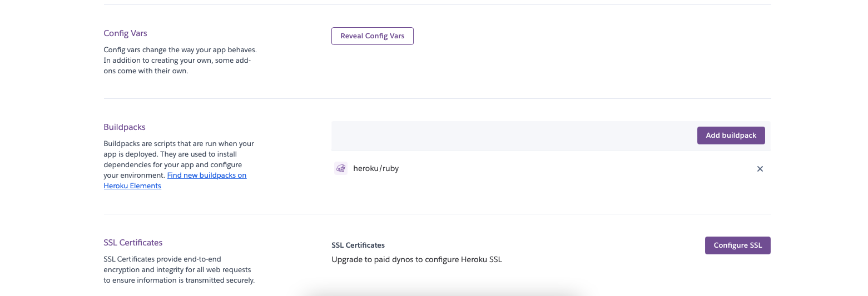Click the Ruby gem buildpack icon
The width and height of the screenshot is (868, 296).
pyautogui.click(x=341, y=168)
